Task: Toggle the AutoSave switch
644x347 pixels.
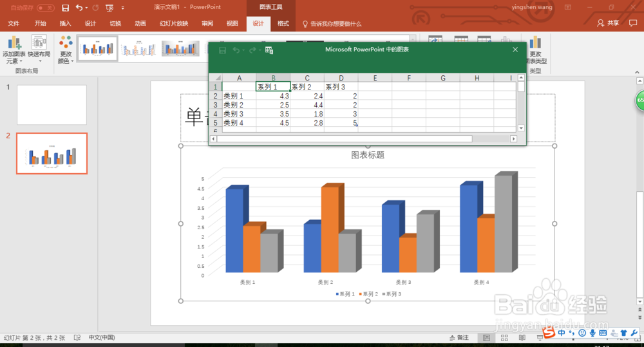Action: [46, 8]
